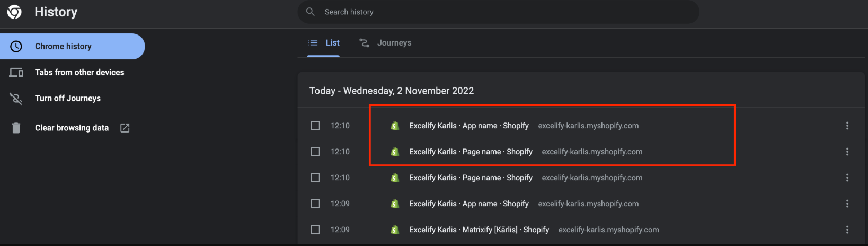Check the box for 12:10 App name entry
868x246 pixels.
coord(315,126)
